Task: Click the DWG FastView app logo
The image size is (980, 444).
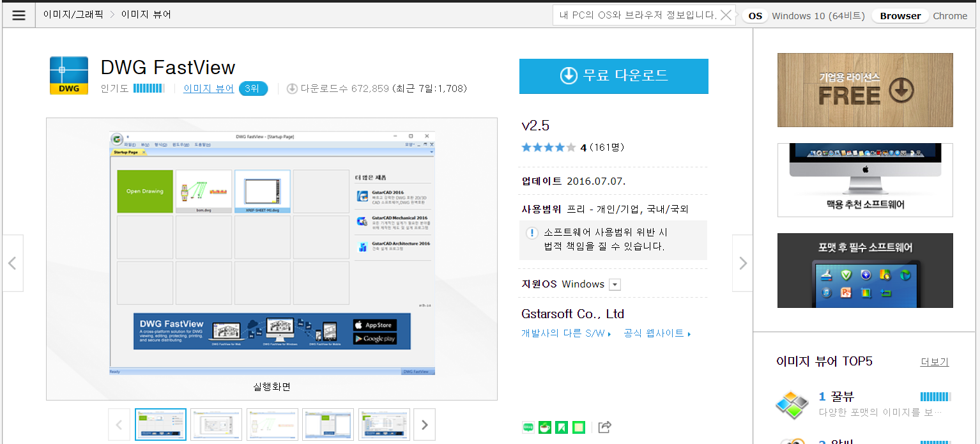Action: [69, 75]
